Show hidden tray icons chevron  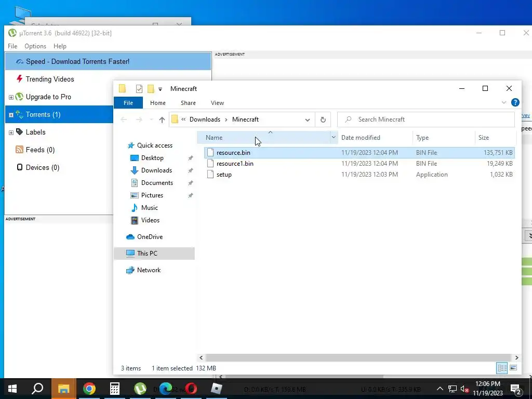(440, 389)
